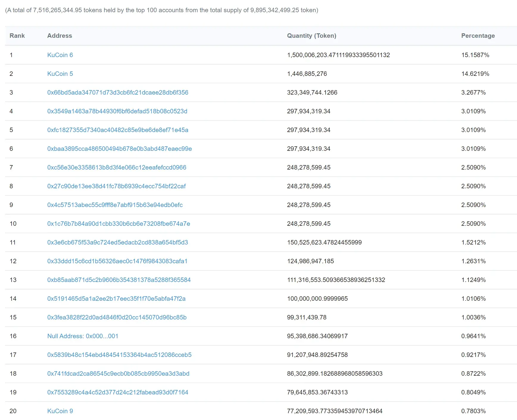Click the 1.0106% percentage cell
517x420 pixels.
click(x=474, y=299)
